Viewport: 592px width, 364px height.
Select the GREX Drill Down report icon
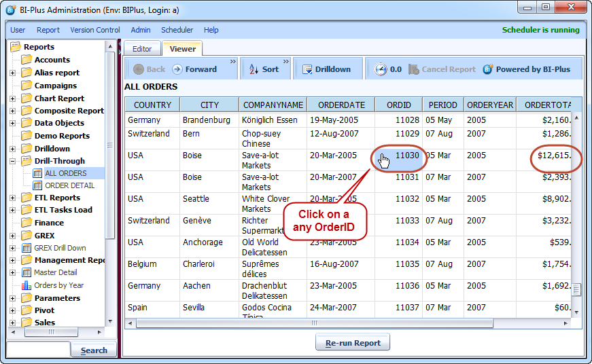click(27, 248)
